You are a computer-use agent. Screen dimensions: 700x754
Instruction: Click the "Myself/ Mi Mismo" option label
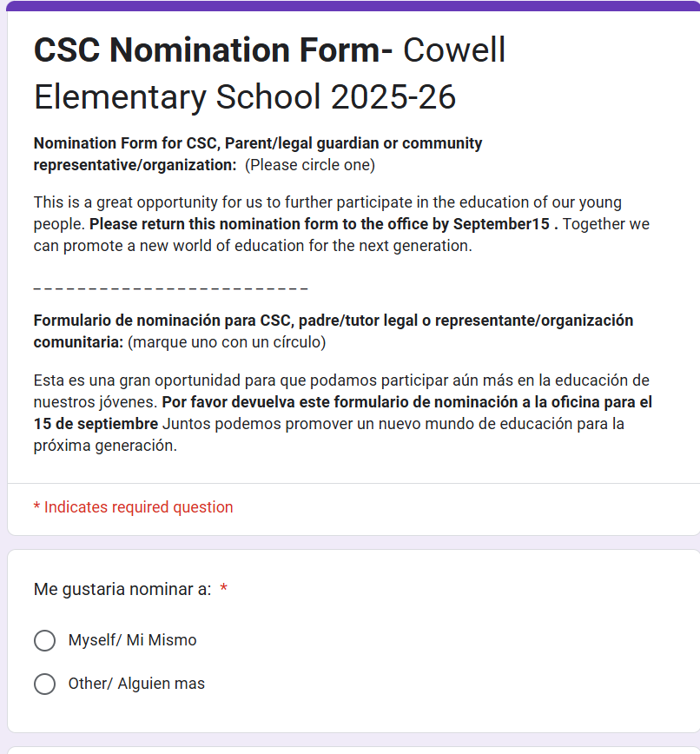click(x=133, y=641)
